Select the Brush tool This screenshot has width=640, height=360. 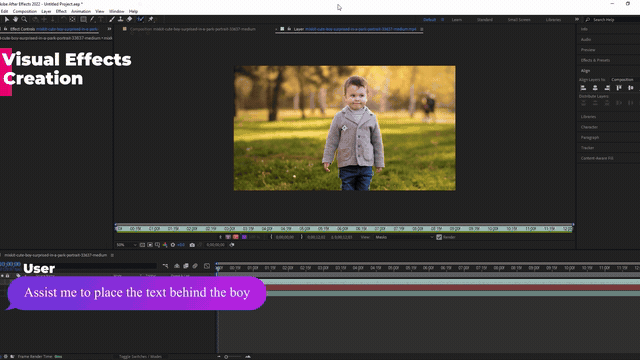point(112,19)
